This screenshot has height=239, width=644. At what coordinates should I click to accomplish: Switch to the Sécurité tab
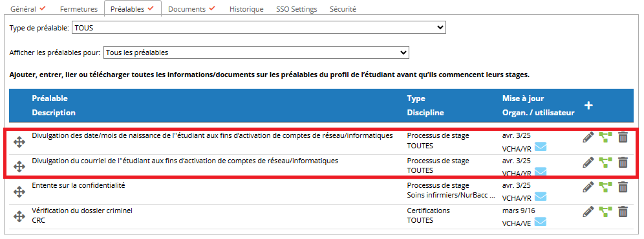coord(343,8)
